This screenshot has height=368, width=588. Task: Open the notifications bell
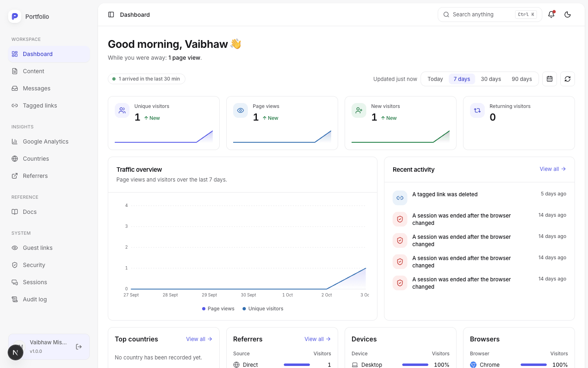coord(551,15)
